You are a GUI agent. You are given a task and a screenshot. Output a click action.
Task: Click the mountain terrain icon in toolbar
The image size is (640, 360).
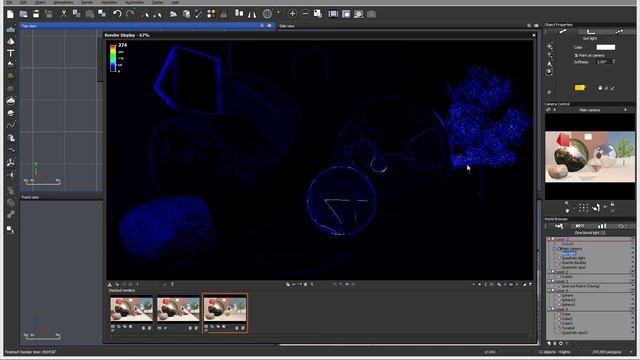click(173, 14)
